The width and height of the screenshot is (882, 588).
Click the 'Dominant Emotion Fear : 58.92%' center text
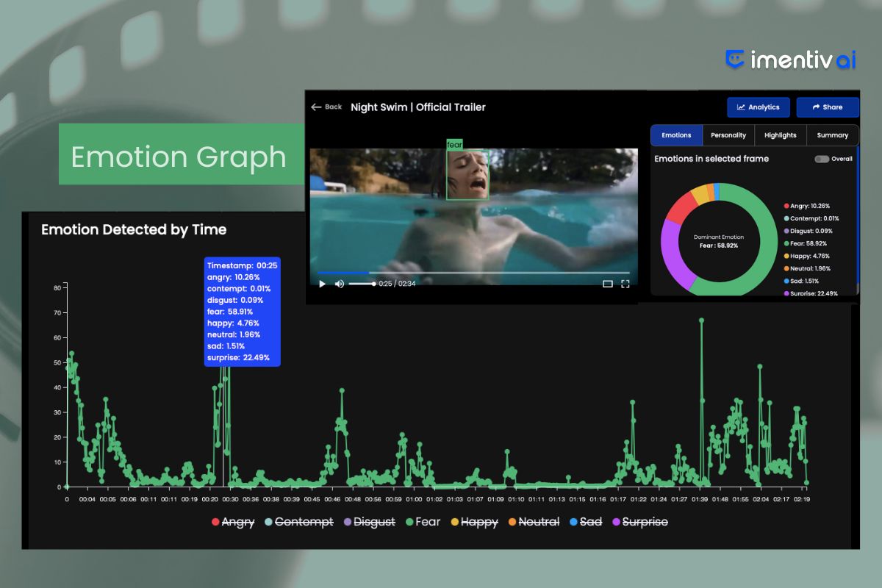pos(719,241)
